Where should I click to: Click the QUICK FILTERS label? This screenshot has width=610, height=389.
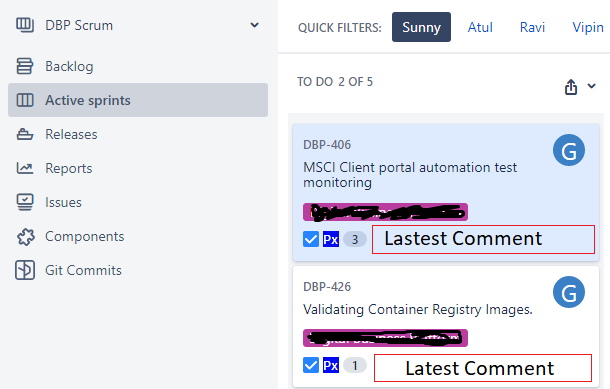340,28
